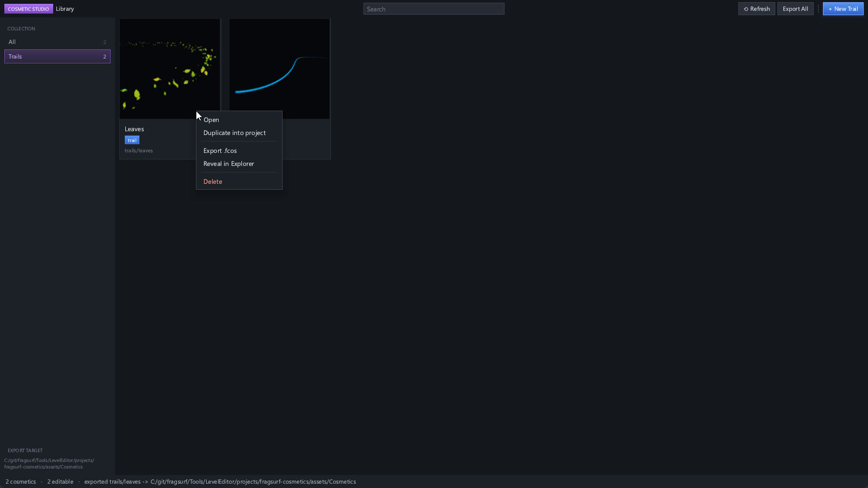Click the blue trail tag on Leaves
868x488 pixels.
tap(132, 140)
